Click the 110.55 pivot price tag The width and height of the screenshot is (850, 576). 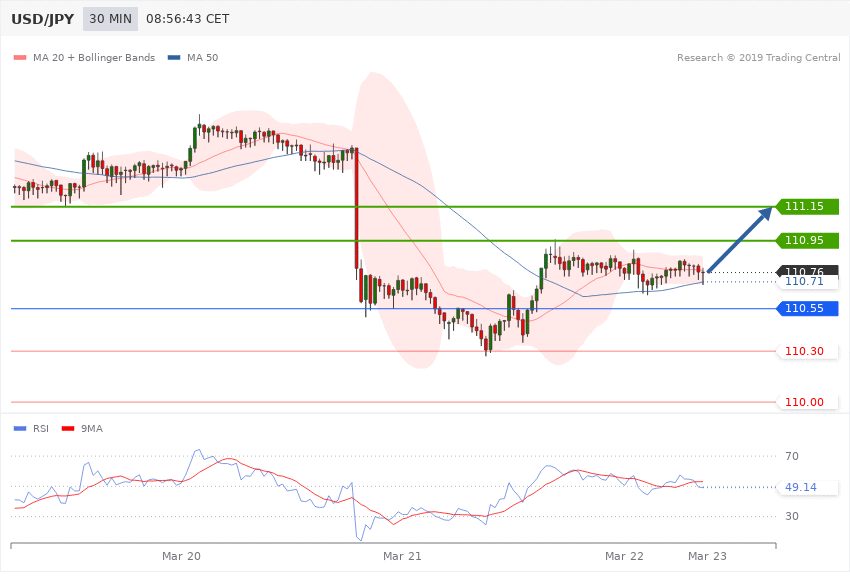[x=807, y=308]
